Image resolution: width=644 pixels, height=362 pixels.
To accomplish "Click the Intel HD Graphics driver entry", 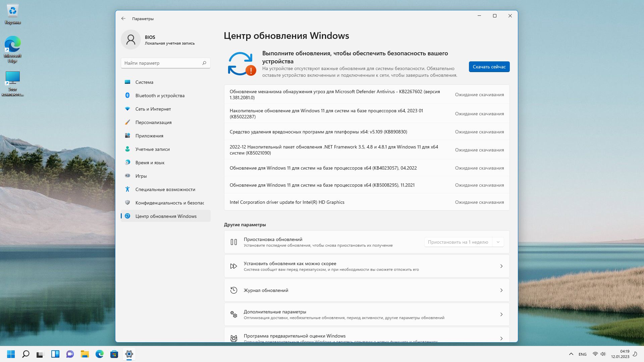I will [367, 202].
